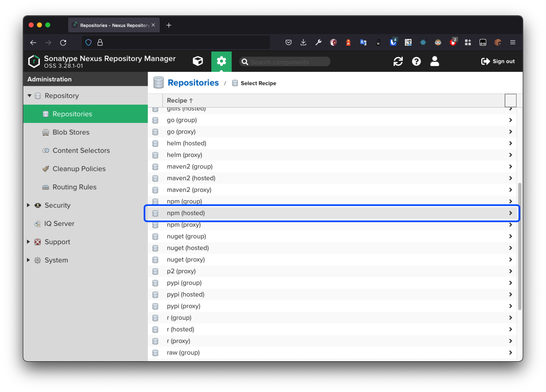Select the go (proxy) recipe

[x=332, y=132]
